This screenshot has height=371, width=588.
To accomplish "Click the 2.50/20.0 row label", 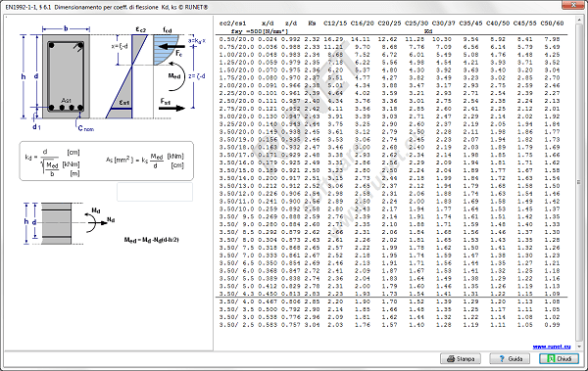I will coord(236,101).
